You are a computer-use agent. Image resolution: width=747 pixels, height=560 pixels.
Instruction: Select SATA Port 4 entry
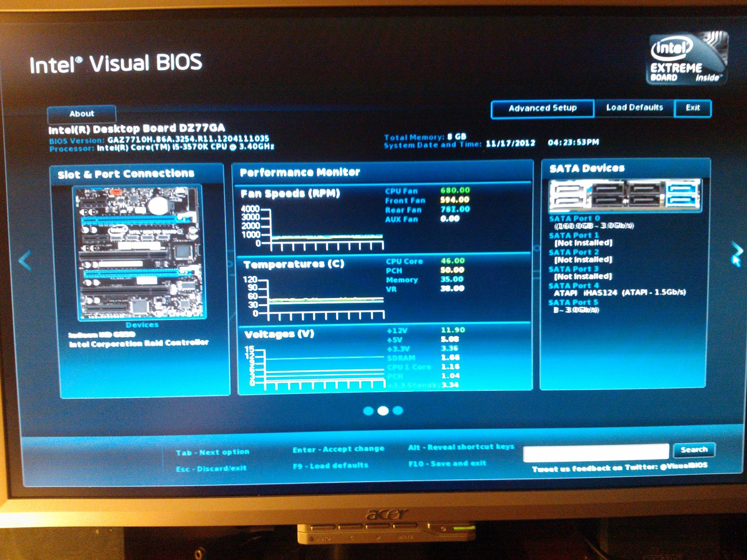tap(617, 289)
